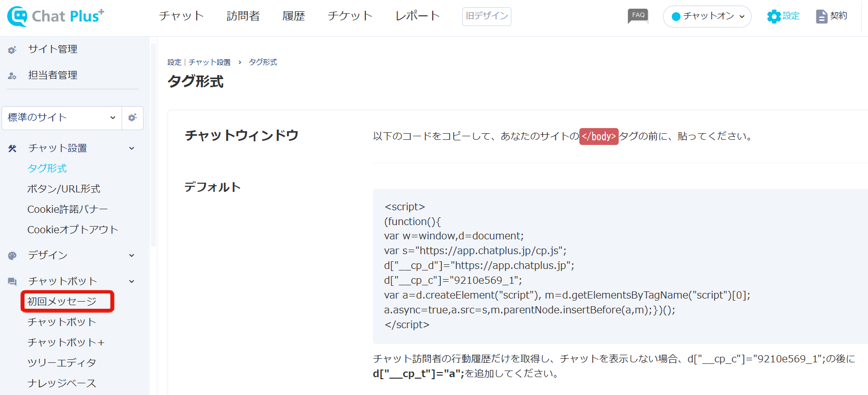Click the Chat Plus logo
868x395 pixels.
point(55,16)
